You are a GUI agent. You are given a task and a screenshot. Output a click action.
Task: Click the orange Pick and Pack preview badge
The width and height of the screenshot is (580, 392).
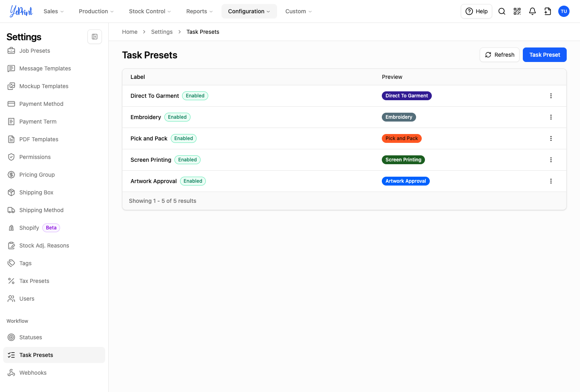coord(402,138)
